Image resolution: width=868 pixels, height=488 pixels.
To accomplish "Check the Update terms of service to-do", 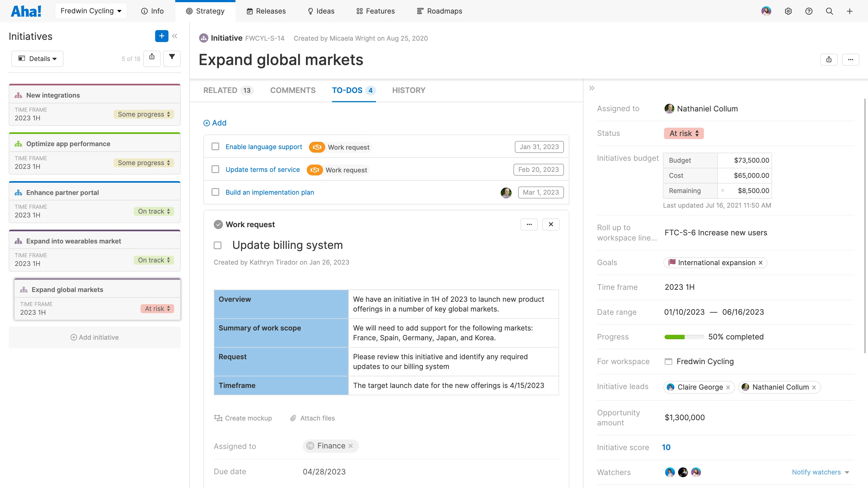I will click(x=215, y=169).
